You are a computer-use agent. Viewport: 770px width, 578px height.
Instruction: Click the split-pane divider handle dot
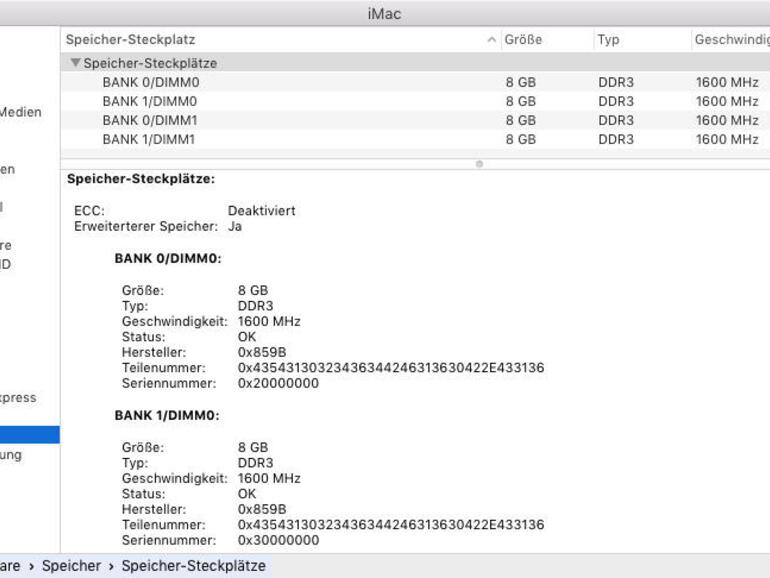[x=479, y=164]
